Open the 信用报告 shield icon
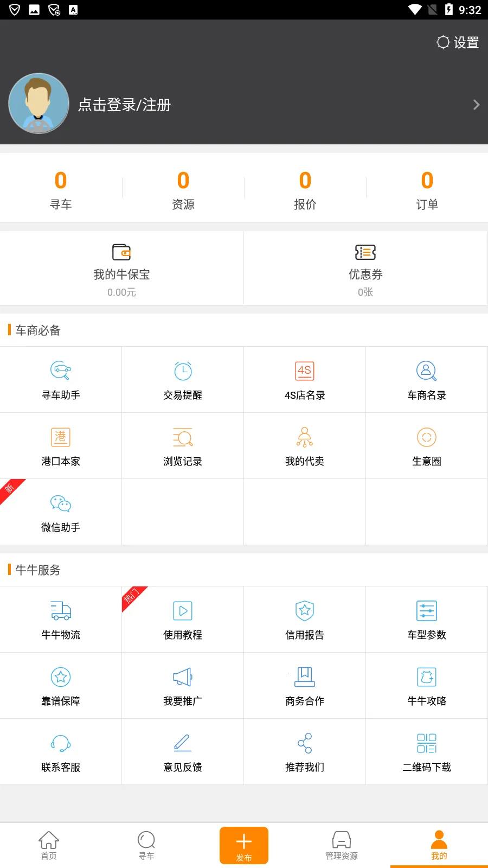The image size is (488, 868). coord(305,611)
